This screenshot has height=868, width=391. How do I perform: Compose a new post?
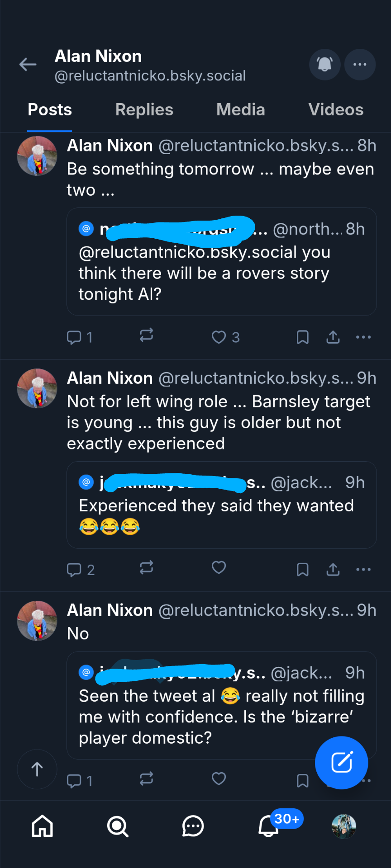342,763
